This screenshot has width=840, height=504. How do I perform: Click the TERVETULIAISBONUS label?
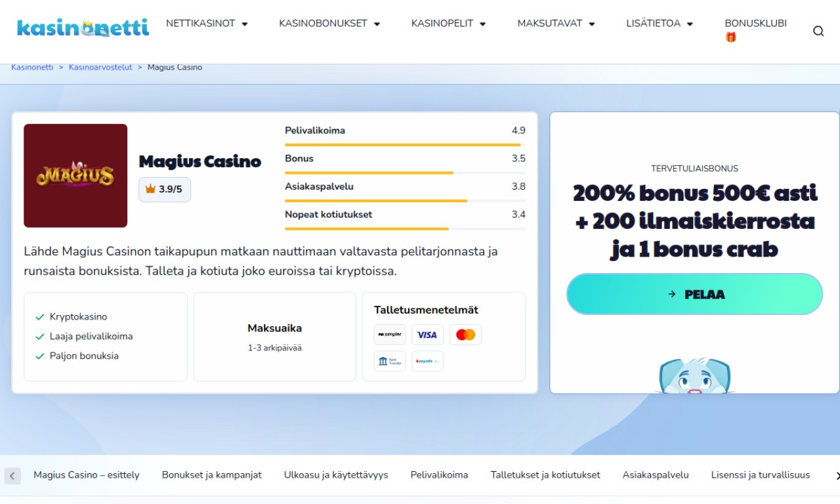tap(694, 169)
